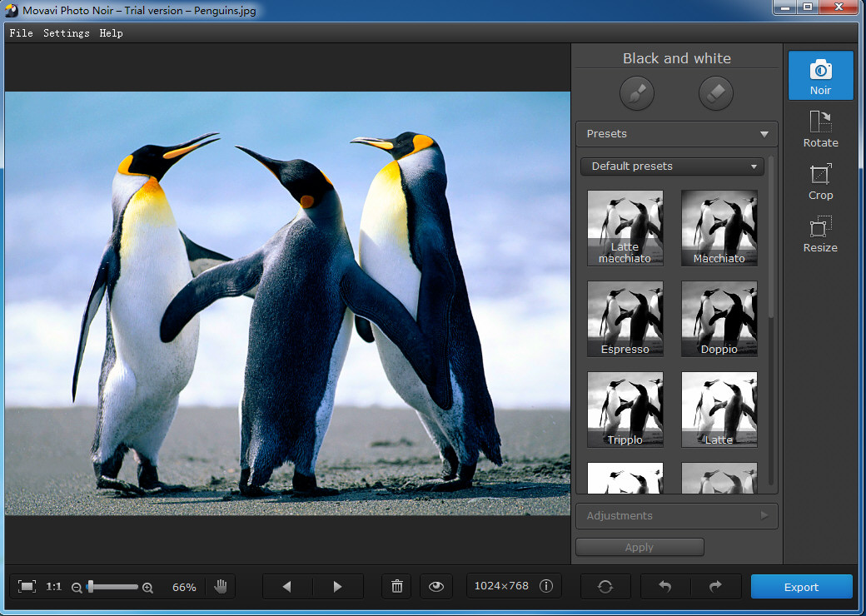Open the Settings menu
This screenshot has width=866, height=616.
(67, 33)
